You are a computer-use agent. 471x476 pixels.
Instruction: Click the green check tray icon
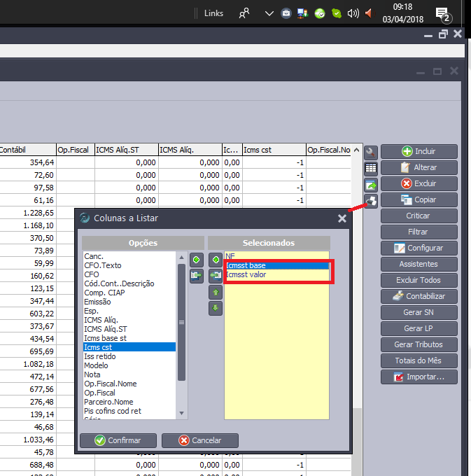(320, 13)
